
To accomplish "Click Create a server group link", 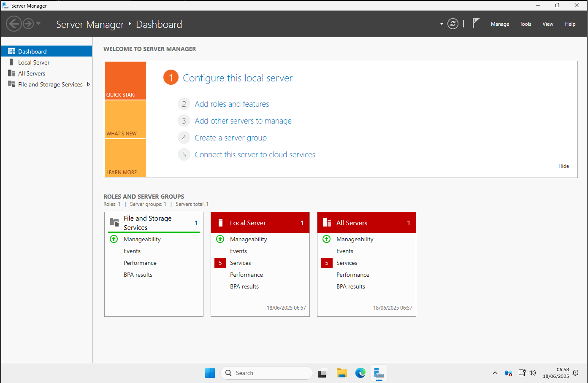I will click(x=230, y=138).
